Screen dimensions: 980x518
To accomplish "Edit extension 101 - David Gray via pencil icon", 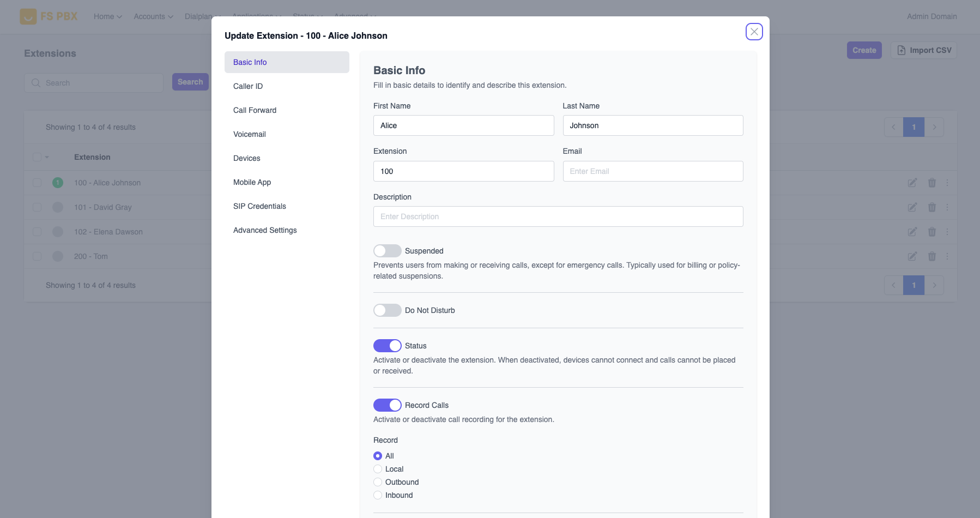I will coord(912,207).
